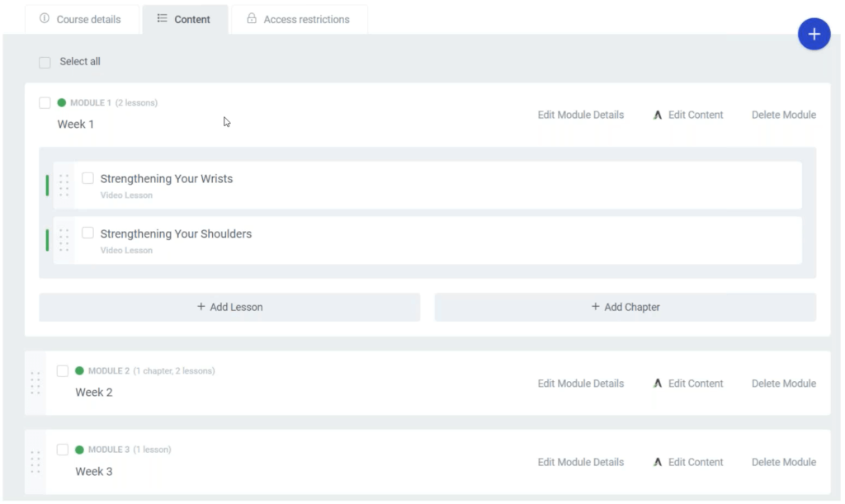
Task: Open the Content tab
Action: point(186,20)
